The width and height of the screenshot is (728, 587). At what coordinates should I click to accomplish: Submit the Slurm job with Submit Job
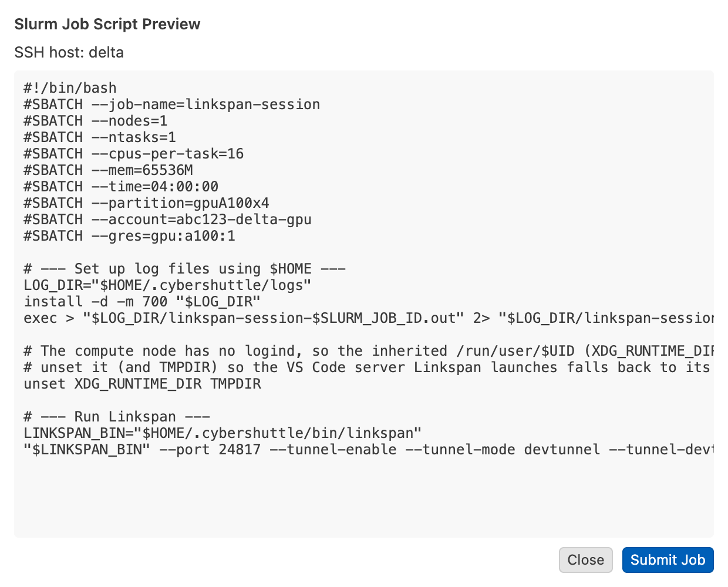click(x=668, y=560)
